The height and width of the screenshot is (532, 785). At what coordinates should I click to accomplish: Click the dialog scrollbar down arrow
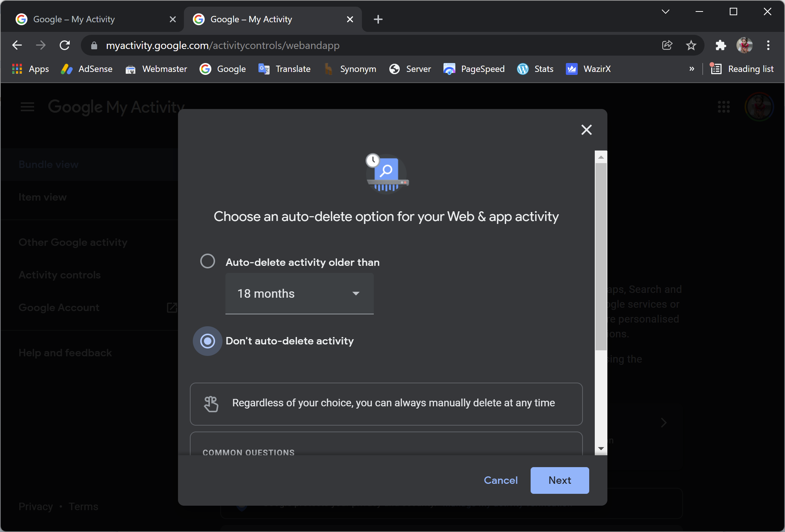click(601, 449)
